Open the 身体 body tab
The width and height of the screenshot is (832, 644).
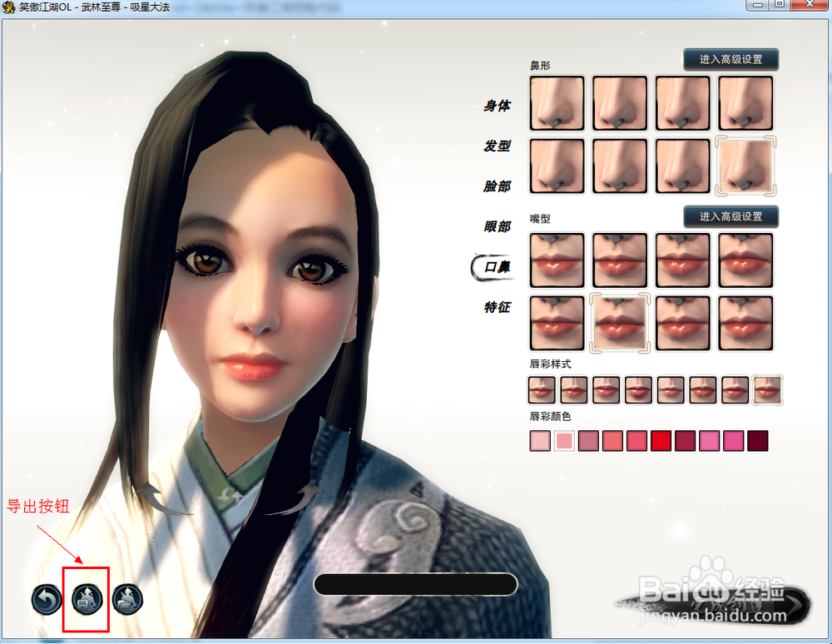click(x=497, y=106)
